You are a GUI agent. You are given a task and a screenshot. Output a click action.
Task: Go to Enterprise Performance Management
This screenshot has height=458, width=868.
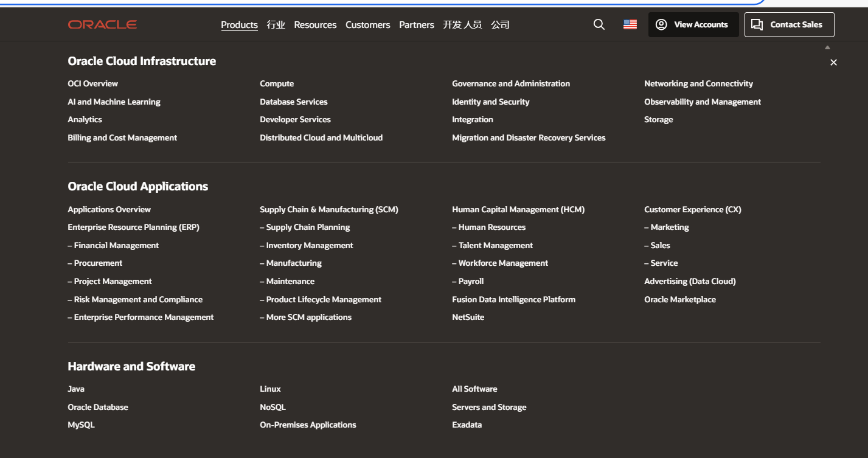tap(141, 317)
